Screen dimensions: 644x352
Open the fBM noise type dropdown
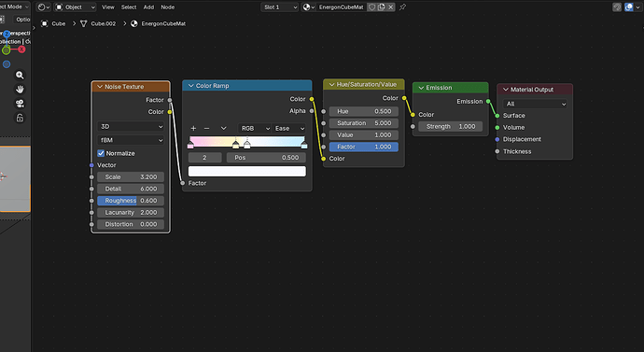pos(131,140)
